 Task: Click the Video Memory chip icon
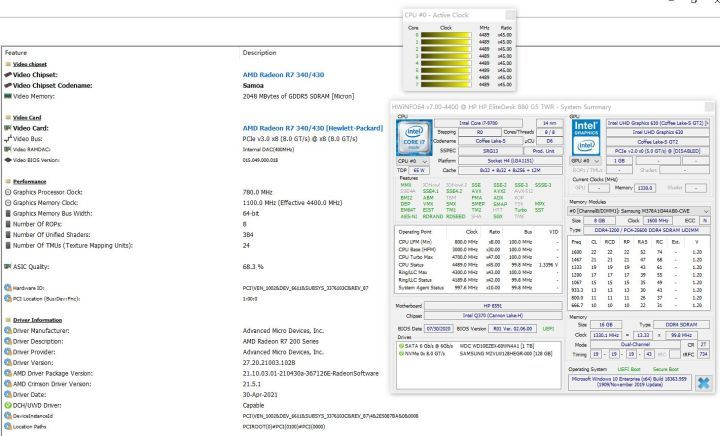point(8,96)
